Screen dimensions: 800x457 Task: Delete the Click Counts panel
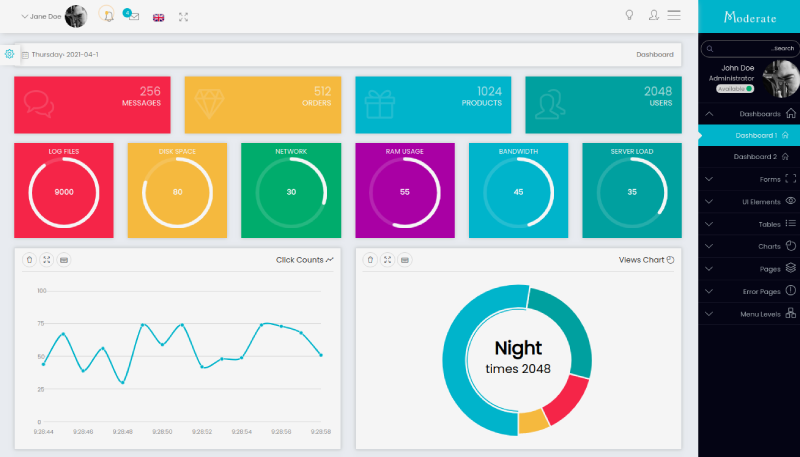[x=30, y=260]
